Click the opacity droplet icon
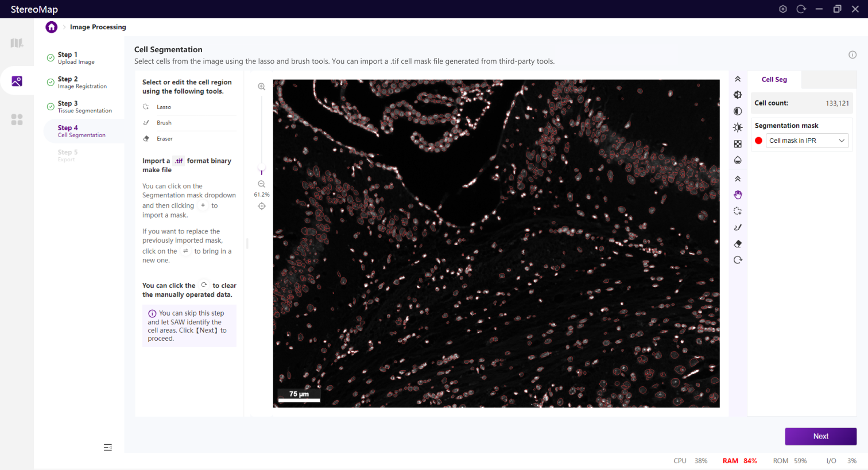Image resolution: width=868 pixels, height=470 pixels. pos(738,160)
